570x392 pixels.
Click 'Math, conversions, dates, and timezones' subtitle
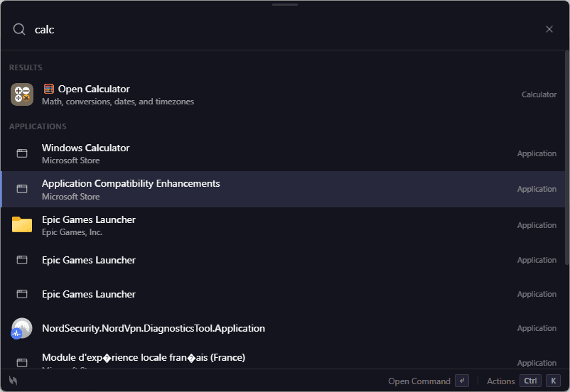pyautogui.click(x=118, y=102)
